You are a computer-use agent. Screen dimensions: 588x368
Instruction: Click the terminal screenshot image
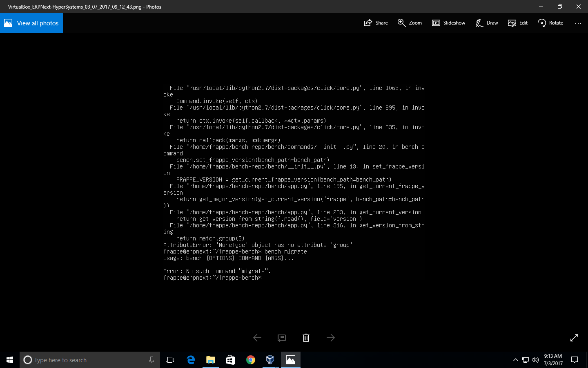pos(294,183)
